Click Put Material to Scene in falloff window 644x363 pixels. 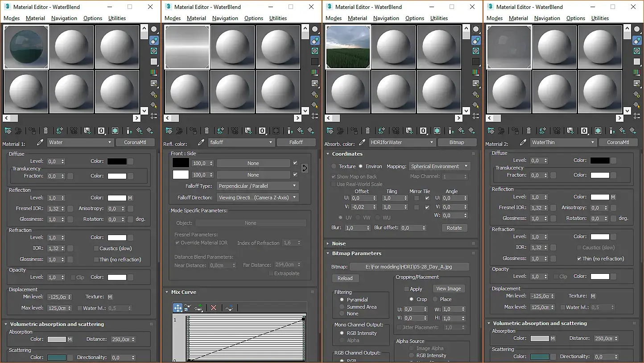coord(179,131)
